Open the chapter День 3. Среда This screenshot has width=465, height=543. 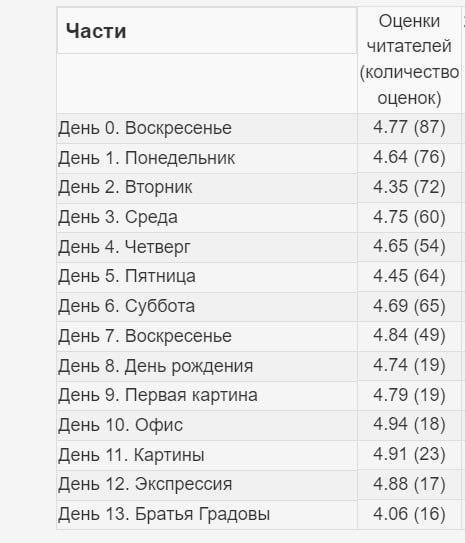(x=118, y=217)
